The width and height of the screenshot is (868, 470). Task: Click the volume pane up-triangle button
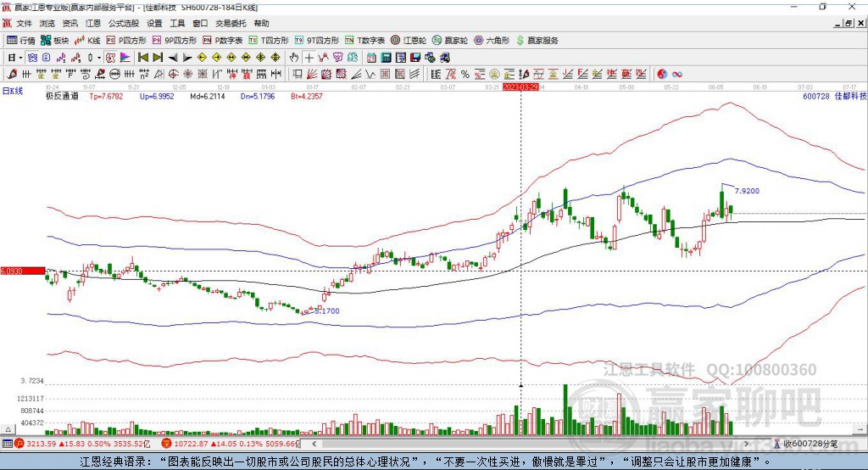pyautogui.click(x=8, y=429)
